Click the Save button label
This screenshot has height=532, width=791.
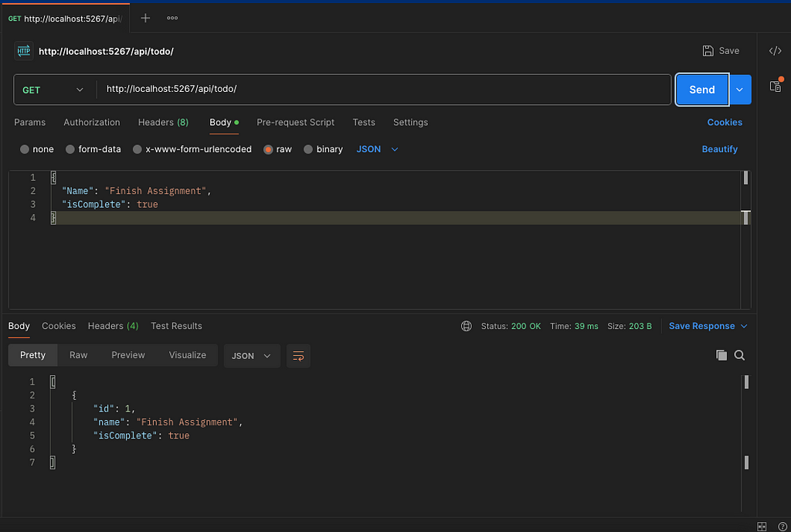(729, 51)
